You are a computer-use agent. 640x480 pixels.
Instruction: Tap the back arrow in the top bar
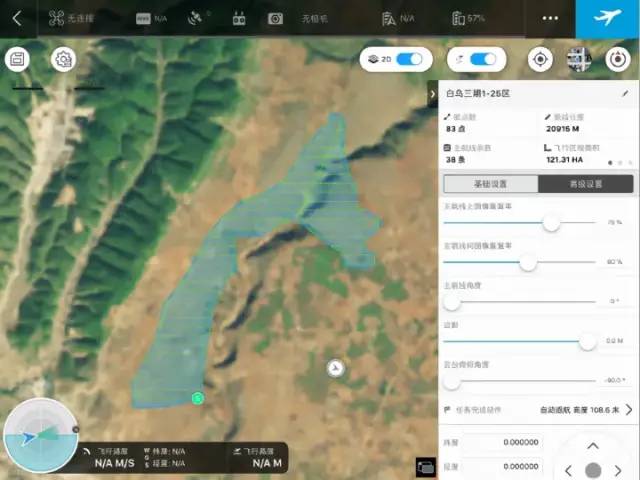tap(17, 18)
